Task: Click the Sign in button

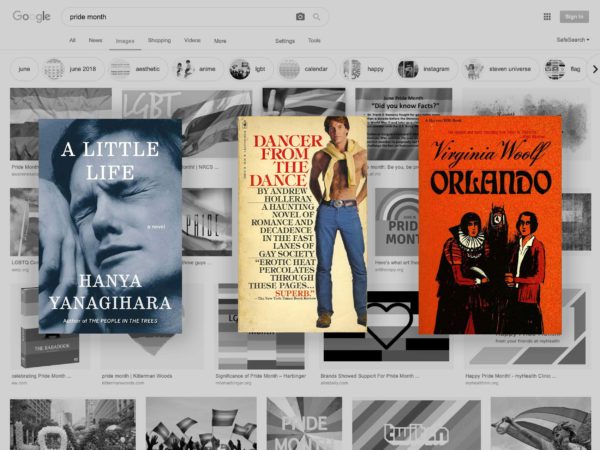Action: 574,16
